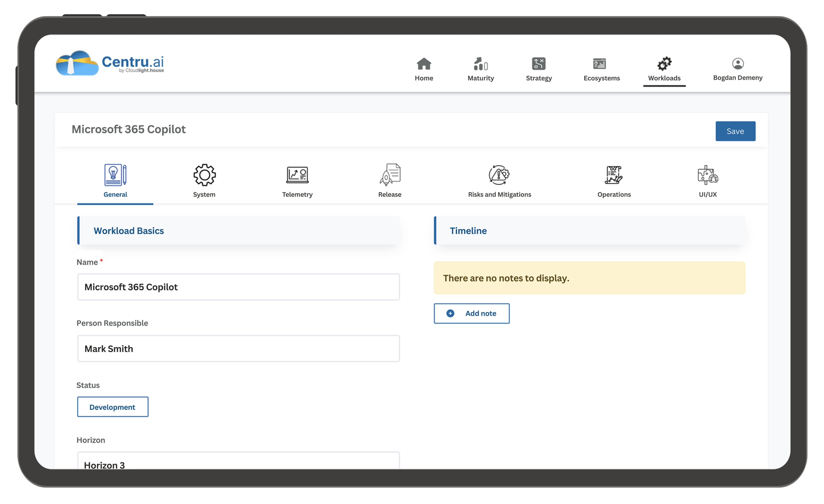Open the Bogdan Demeny account label

pos(738,77)
